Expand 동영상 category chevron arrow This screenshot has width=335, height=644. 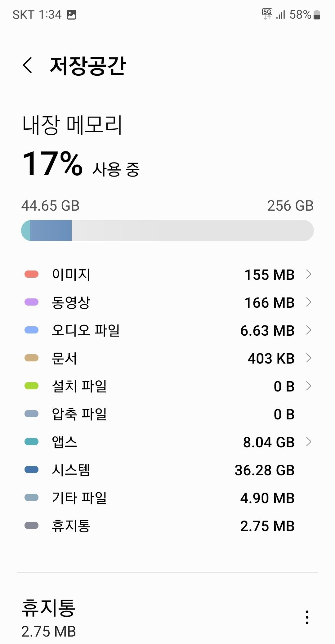tap(308, 302)
